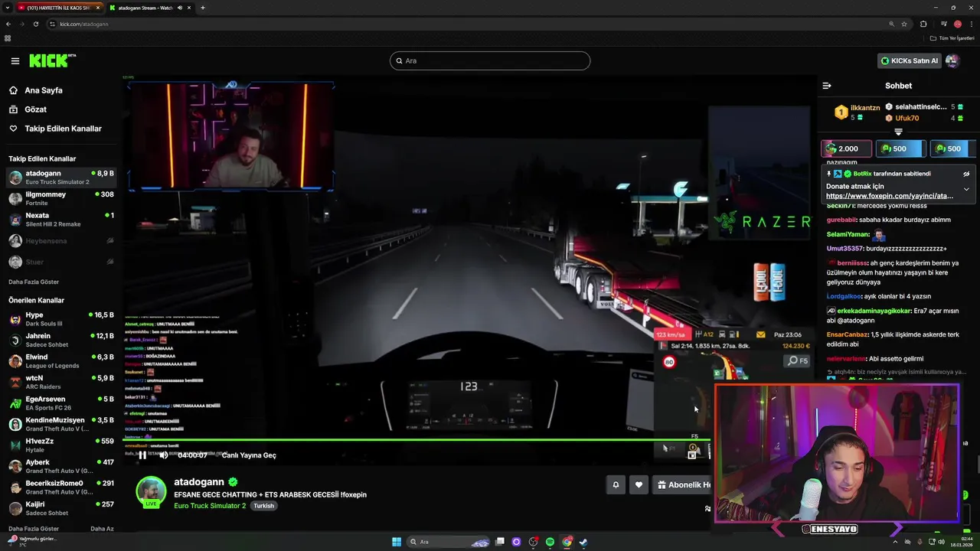This screenshot has width=980, height=551.
Task: Switch to the HAYRETTİN YouTube tab
Action: coord(58,8)
